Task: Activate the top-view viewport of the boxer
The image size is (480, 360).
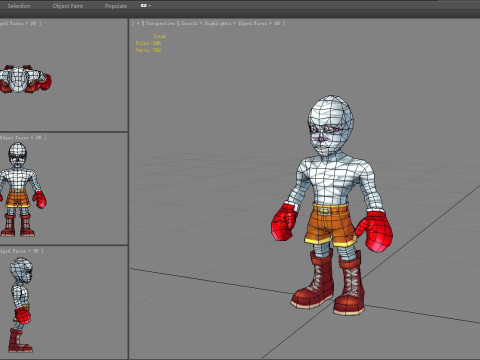Action: [64, 75]
